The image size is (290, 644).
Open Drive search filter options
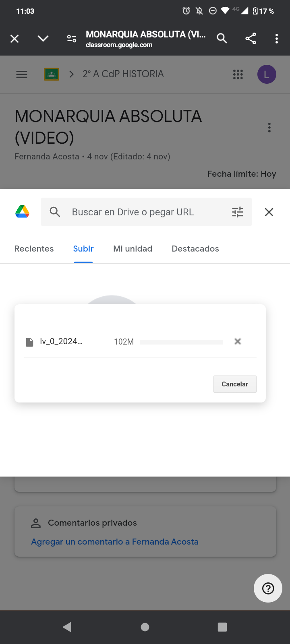pos(238,212)
